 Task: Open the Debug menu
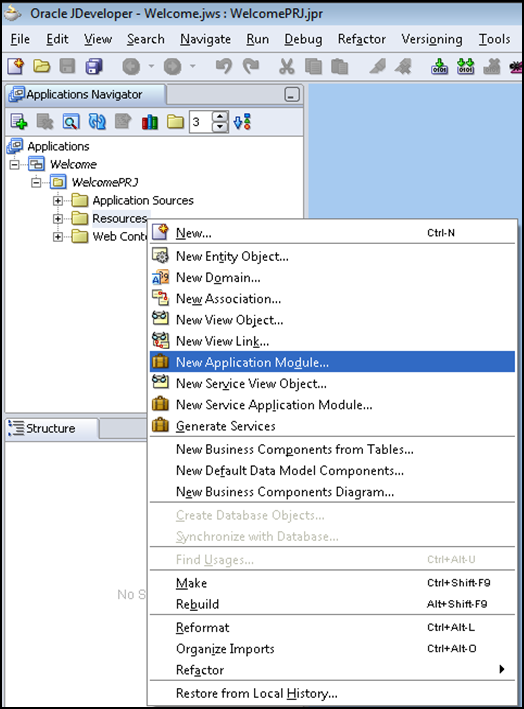(303, 39)
